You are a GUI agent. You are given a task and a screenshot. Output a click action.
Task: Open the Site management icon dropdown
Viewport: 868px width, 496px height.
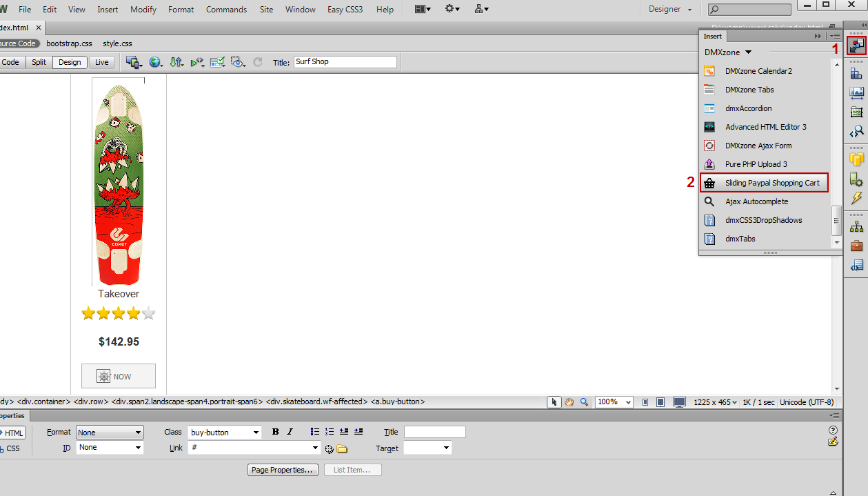point(482,9)
